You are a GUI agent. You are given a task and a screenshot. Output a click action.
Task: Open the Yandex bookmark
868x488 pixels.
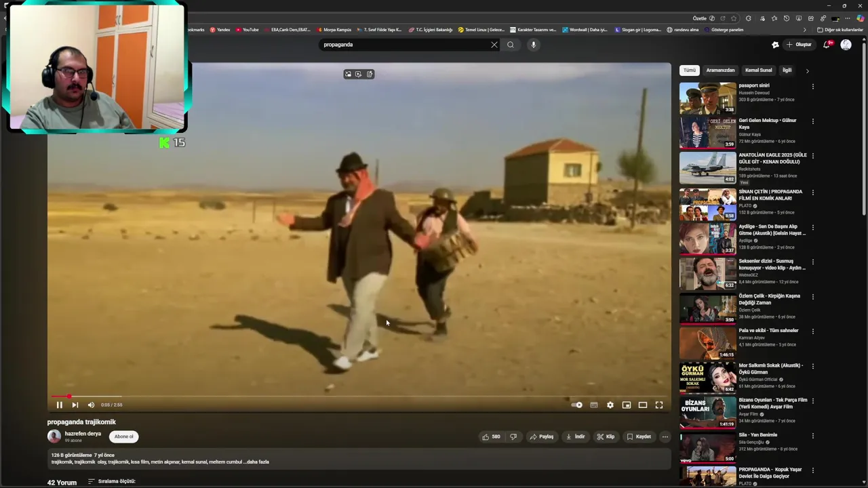pyautogui.click(x=220, y=30)
